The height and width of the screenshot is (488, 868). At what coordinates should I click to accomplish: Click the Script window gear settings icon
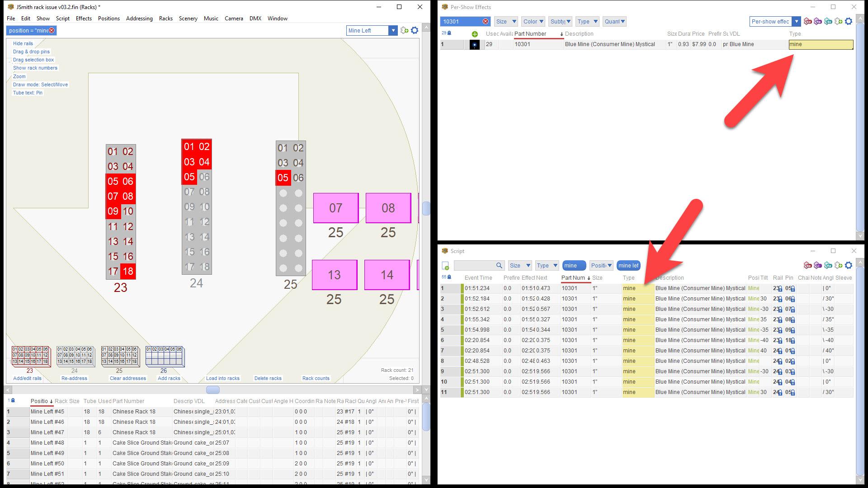point(849,265)
